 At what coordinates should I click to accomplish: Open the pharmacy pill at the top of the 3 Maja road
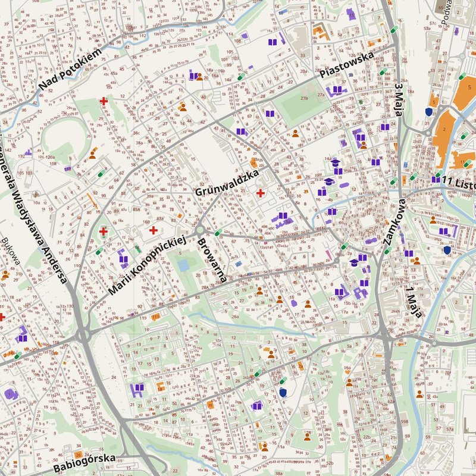click(394, 30)
